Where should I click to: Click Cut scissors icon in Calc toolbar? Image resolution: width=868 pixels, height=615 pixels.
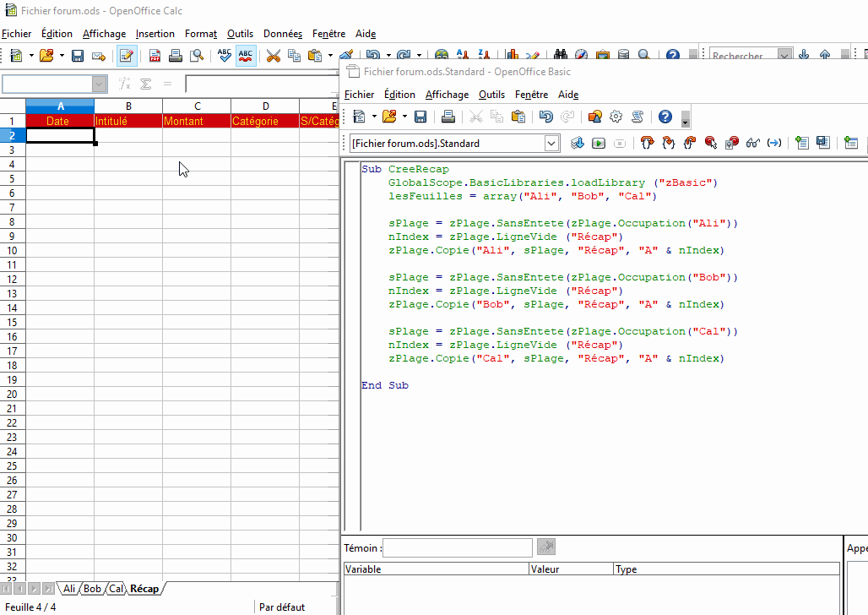[x=273, y=56]
